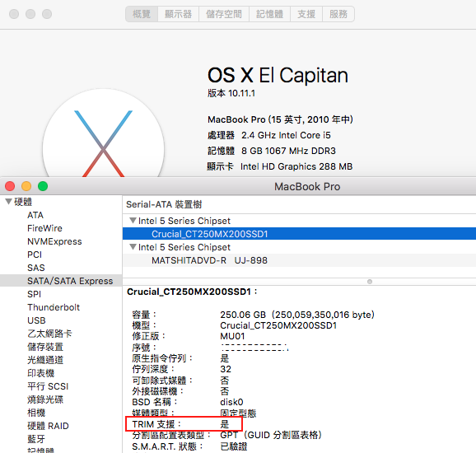Click the GPT (GUID 分割區表格) value

(271, 435)
